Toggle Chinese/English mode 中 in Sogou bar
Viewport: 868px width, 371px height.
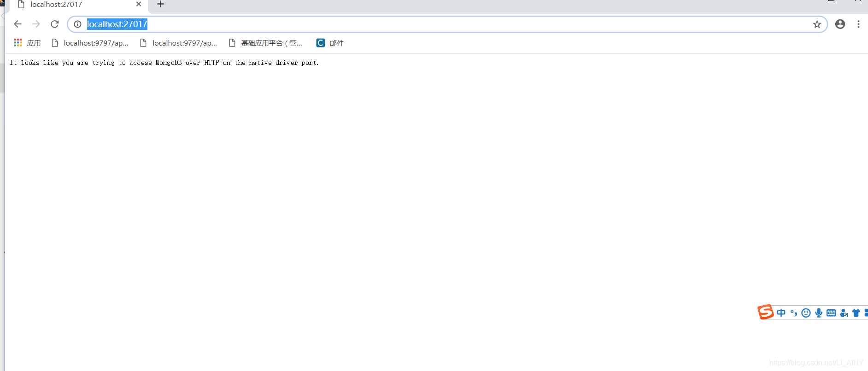click(x=781, y=313)
